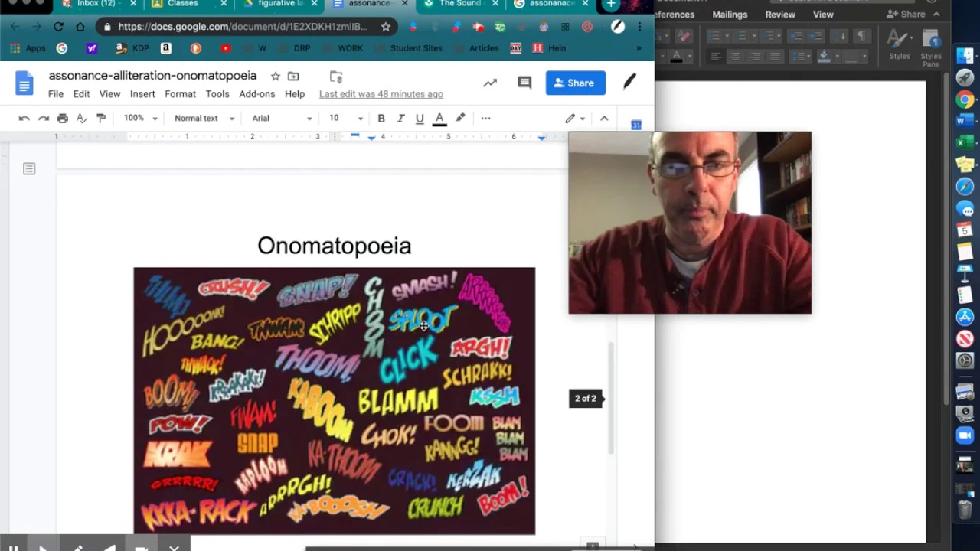
Task: Open the 'Last edit was 48 minutes ago' link
Action: [x=381, y=94]
